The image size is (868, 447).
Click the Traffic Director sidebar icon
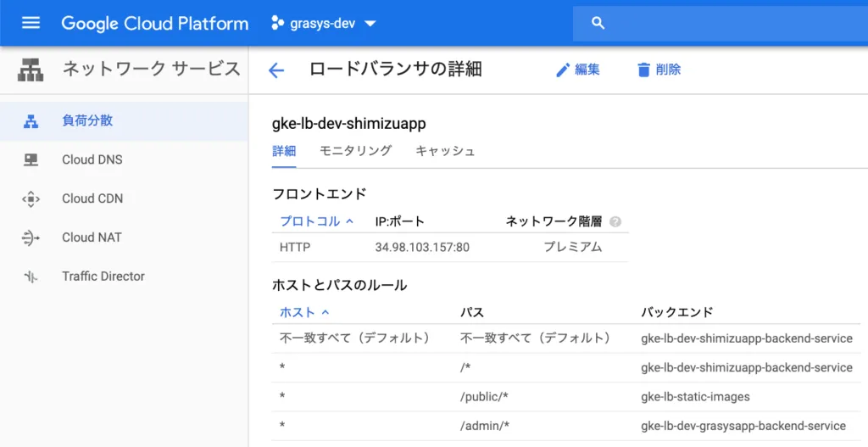[31, 277]
